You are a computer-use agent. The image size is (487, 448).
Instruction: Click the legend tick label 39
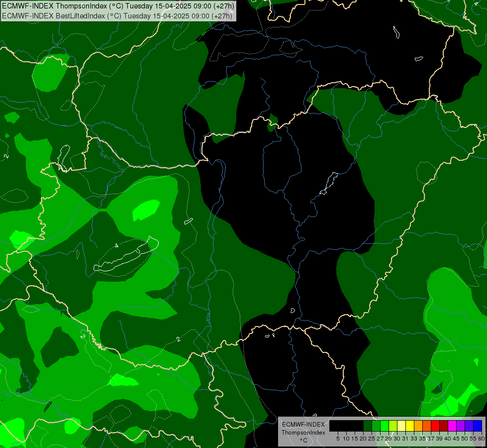click(x=439, y=439)
